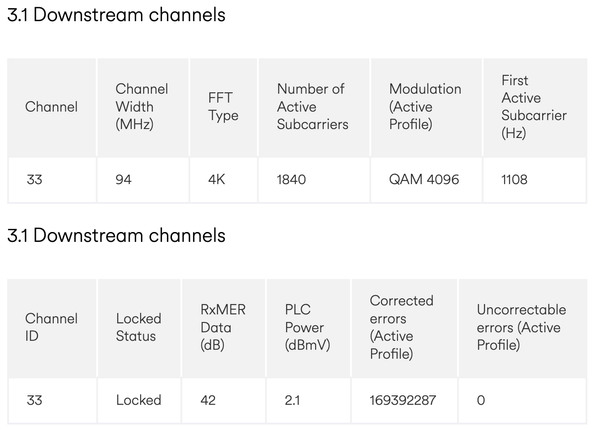Image resolution: width=599 pixels, height=430 pixels.
Task: Select the 'Locked Status' column header
Action: coord(139,327)
